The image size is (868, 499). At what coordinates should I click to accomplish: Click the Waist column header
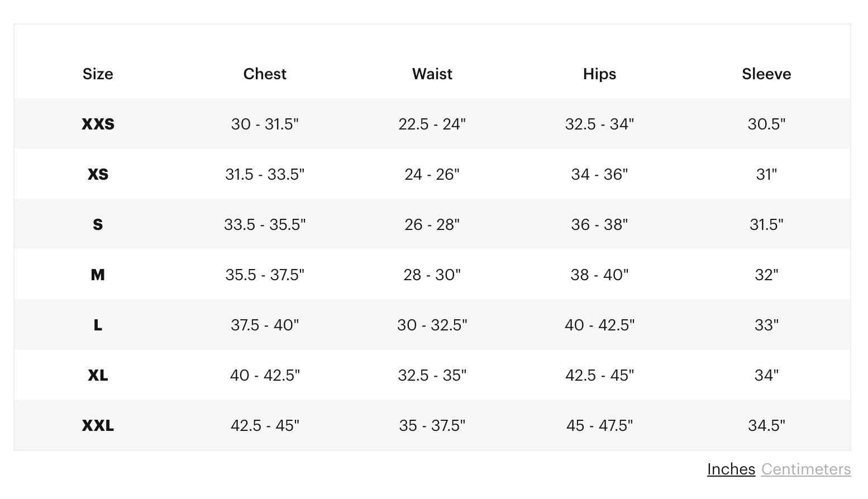tap(432, 74)
